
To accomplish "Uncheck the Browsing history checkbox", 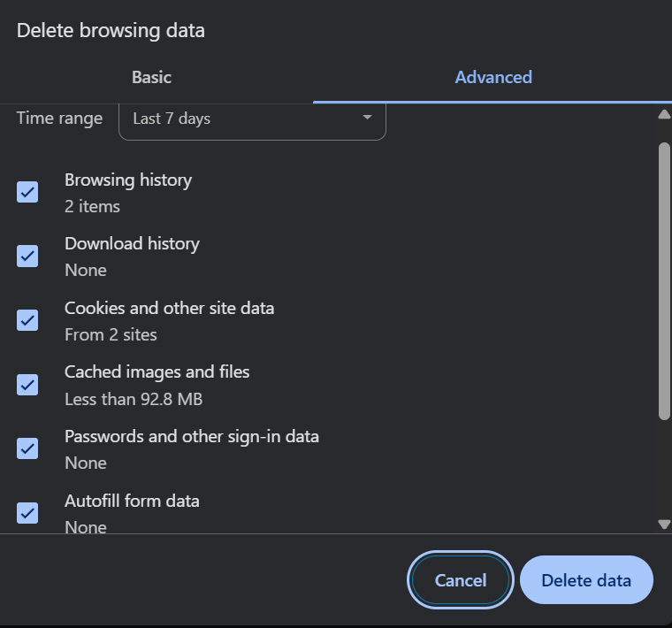I will click(x=27, y=192).
